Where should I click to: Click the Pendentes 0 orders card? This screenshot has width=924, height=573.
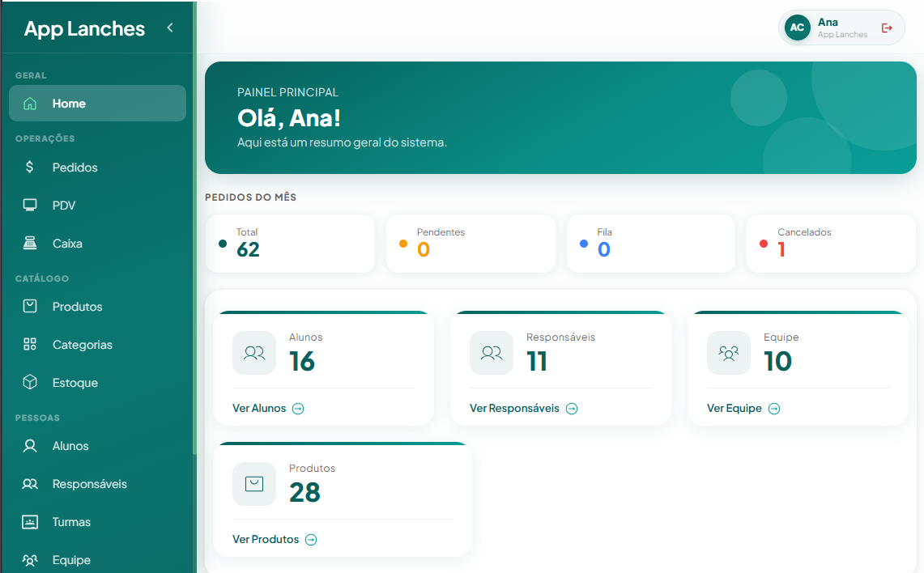pos(471,244)
